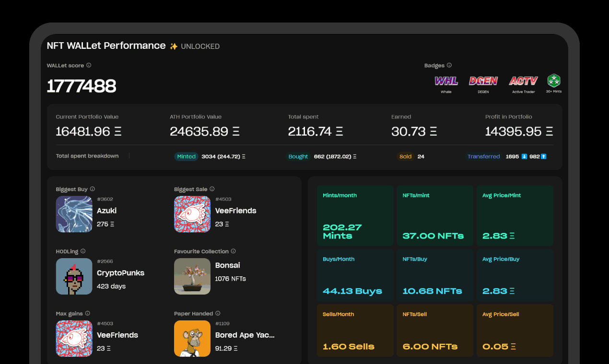The height and width of the screenshot is (364, 609).
Task: Click the Minted tag
Action: click(186, 157)
